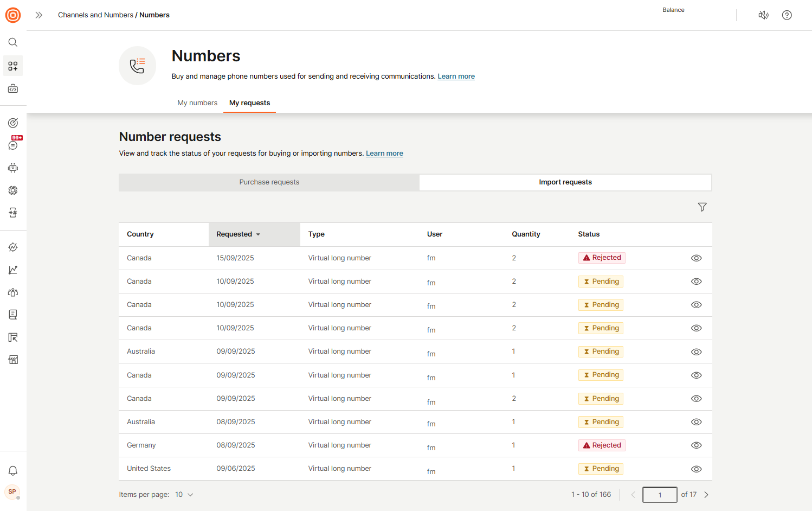Click the page number input field
Screen dimensions: 812x511
tap(660, 495)
